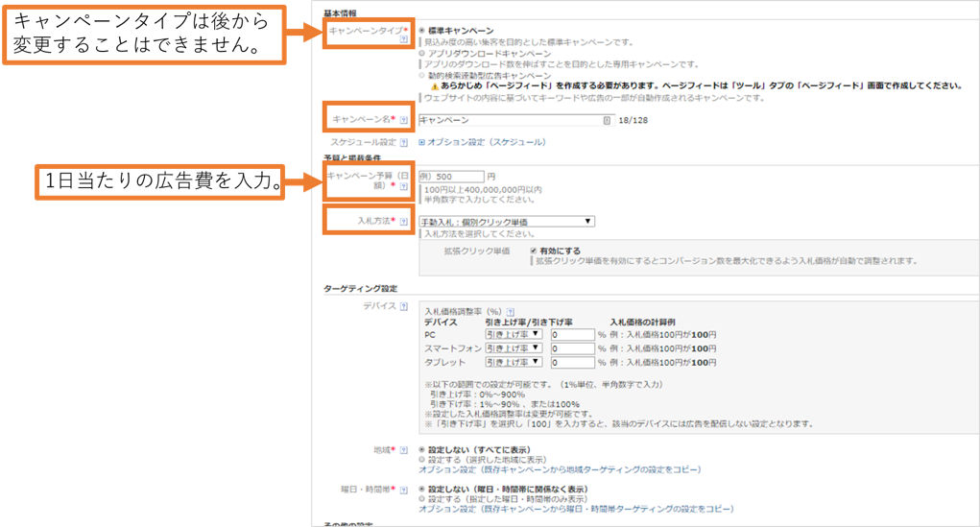Click the 18/128 character counter

pyautogui.click(x=633, y=120)
